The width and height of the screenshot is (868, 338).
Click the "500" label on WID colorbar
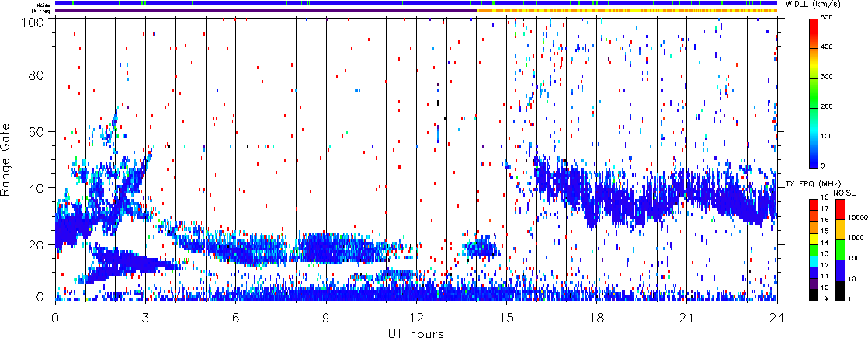(x=827, y=17)
